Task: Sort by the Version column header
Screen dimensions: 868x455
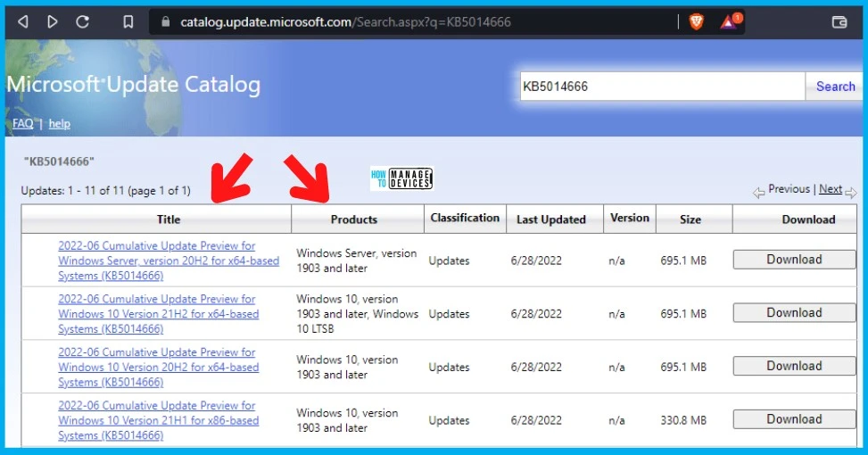Action: point(630,218)
